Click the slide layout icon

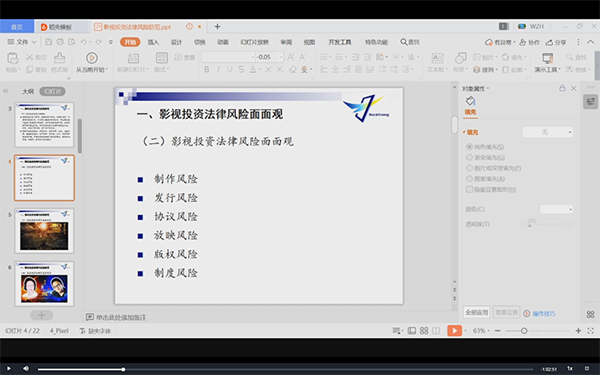(x=162, y=58)
